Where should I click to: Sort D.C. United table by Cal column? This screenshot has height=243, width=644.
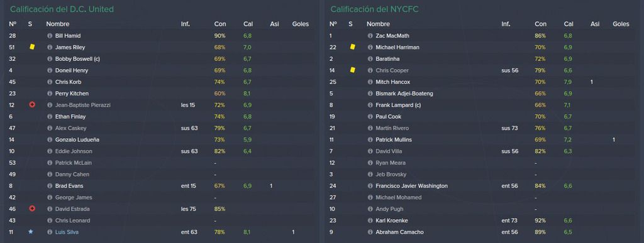tap(248, 24)
